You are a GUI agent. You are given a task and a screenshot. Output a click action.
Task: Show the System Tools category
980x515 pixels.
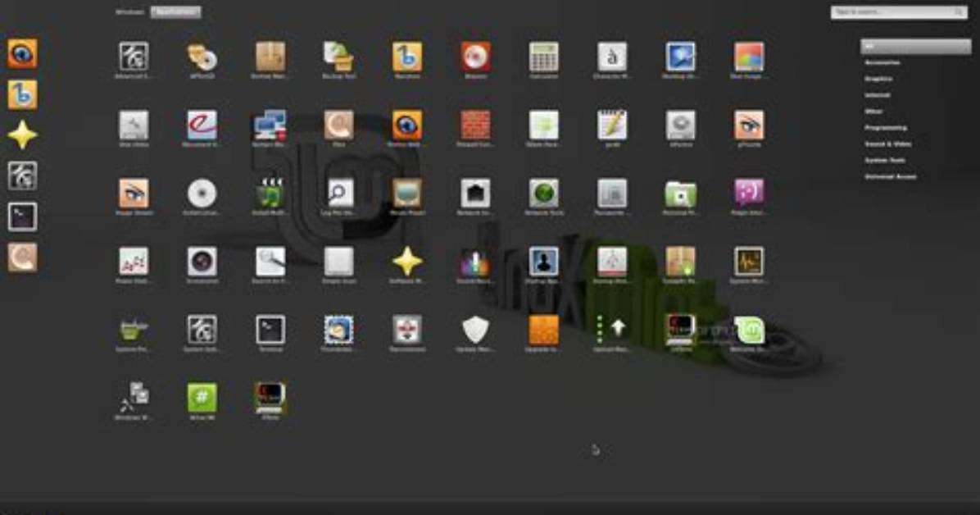(x=884, y=160)
